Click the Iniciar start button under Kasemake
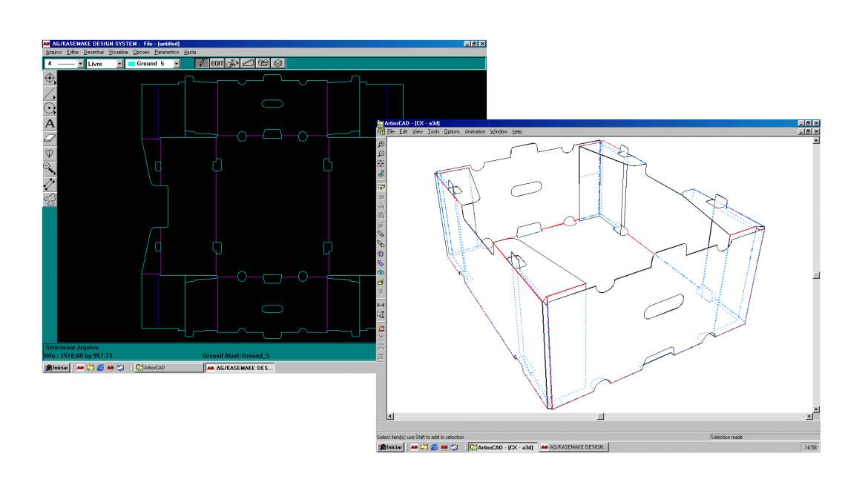 [56, 367]
